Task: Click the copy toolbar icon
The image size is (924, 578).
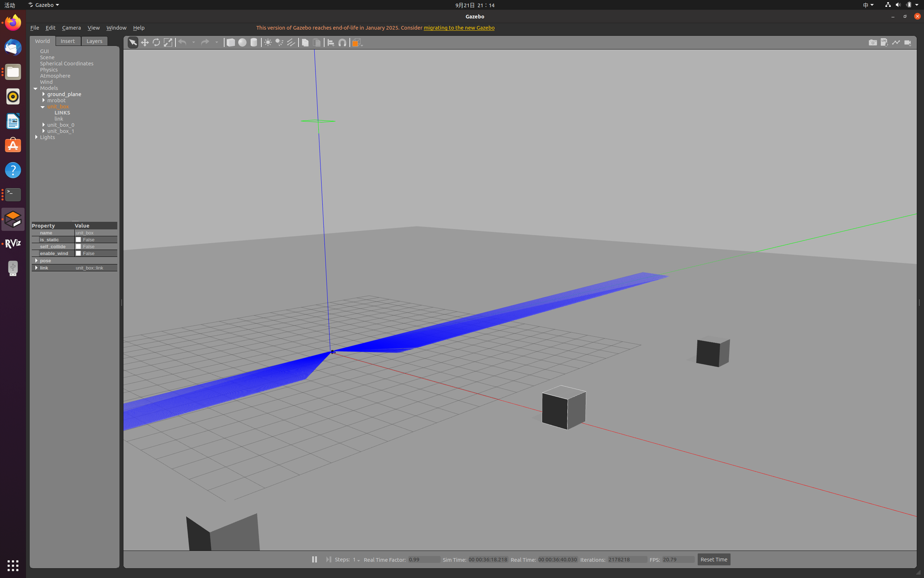Action: [x=305, y=42]
